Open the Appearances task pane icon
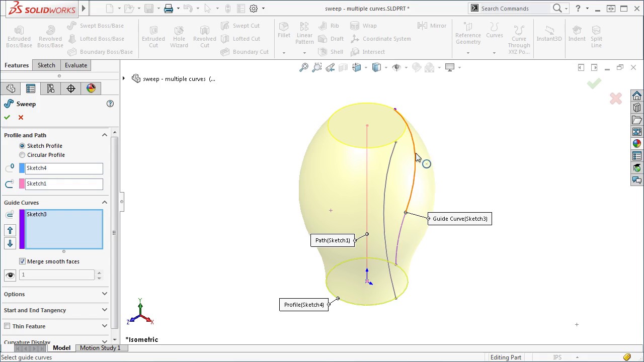 pyautogui.click(x=637, y=144)
